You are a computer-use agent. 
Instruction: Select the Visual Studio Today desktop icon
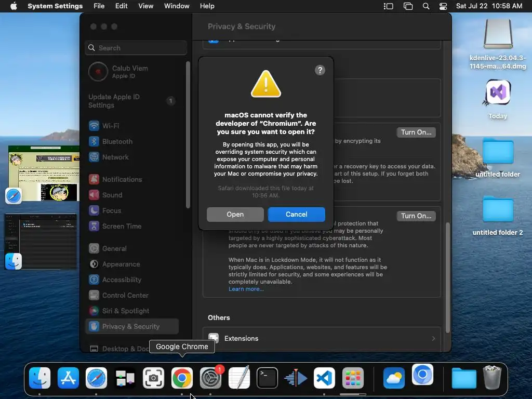[x=498, y=99]
